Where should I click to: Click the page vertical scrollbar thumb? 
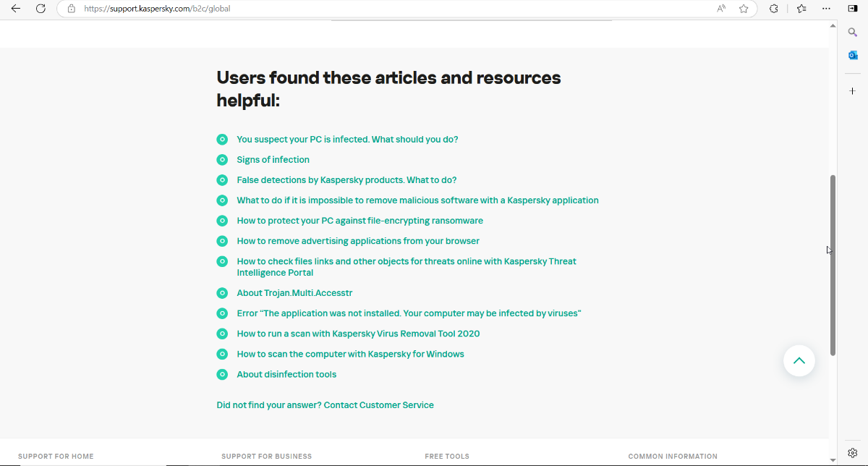(x=833, y=264)
